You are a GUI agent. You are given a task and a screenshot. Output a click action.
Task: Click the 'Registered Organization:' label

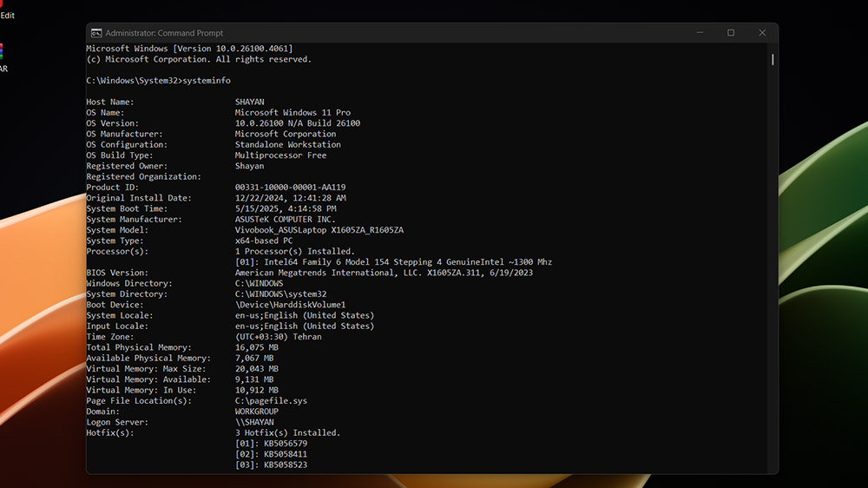pyautogui.click(x=144, y=176)
